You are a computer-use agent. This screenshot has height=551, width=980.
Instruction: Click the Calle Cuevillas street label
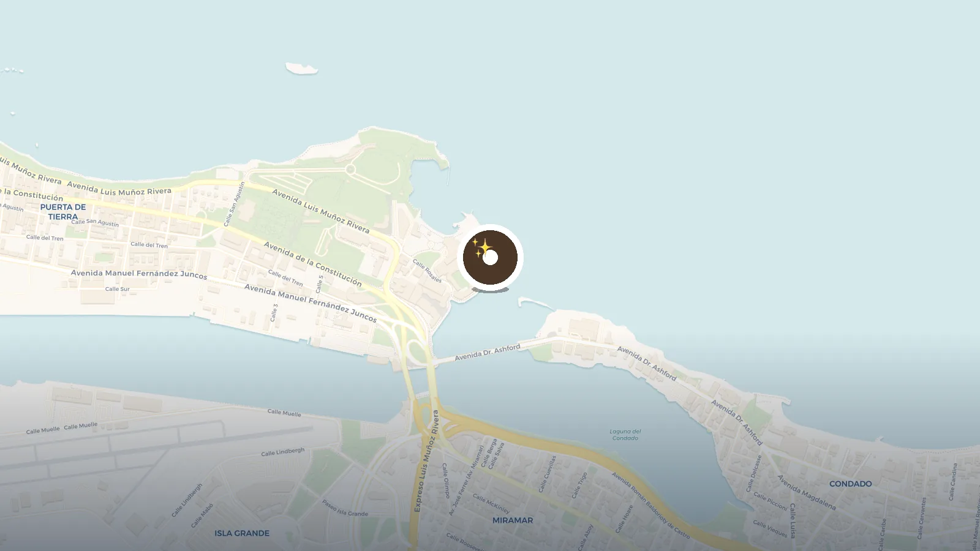coord(548,474)
